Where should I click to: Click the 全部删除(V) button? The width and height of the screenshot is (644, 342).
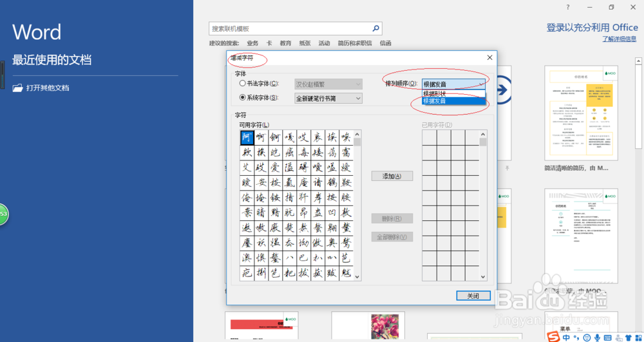[x=392, y=237]
